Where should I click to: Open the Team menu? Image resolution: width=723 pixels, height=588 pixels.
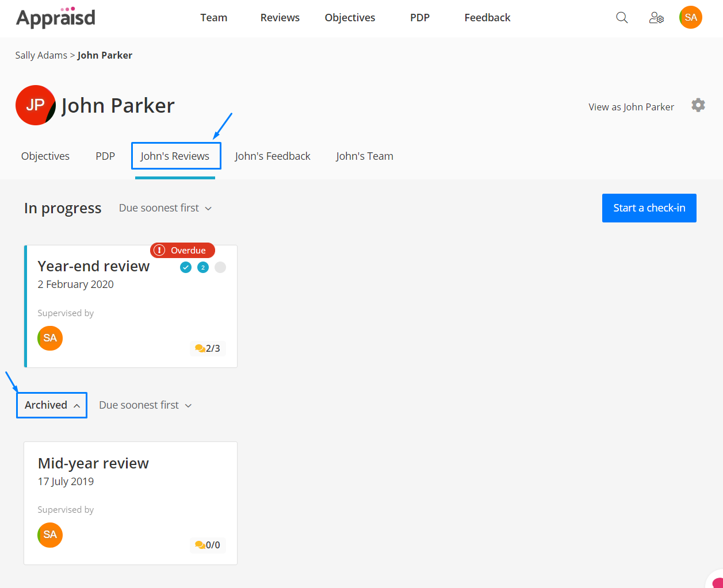(x=214, y=18)
